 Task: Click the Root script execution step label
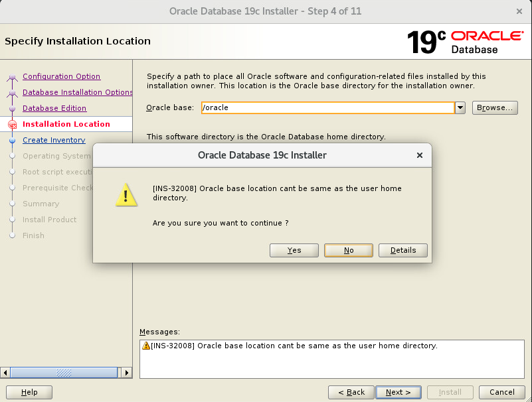coord(57,172)
